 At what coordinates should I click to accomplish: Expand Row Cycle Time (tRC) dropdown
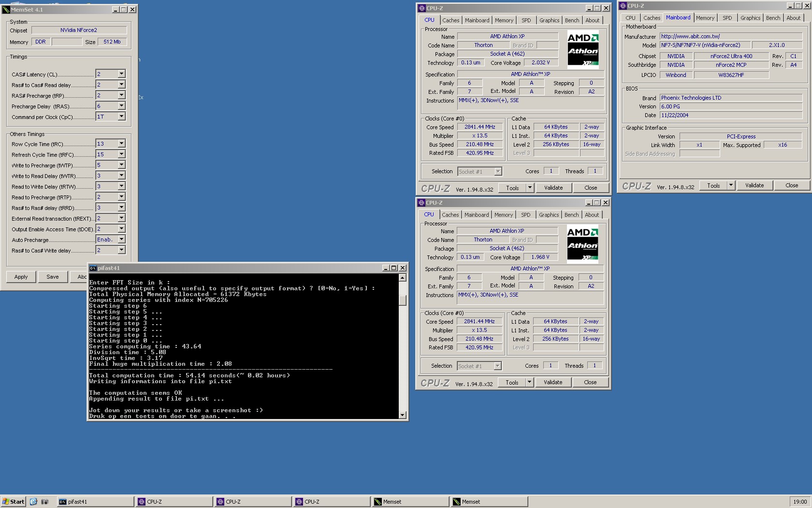click(121, 144)
